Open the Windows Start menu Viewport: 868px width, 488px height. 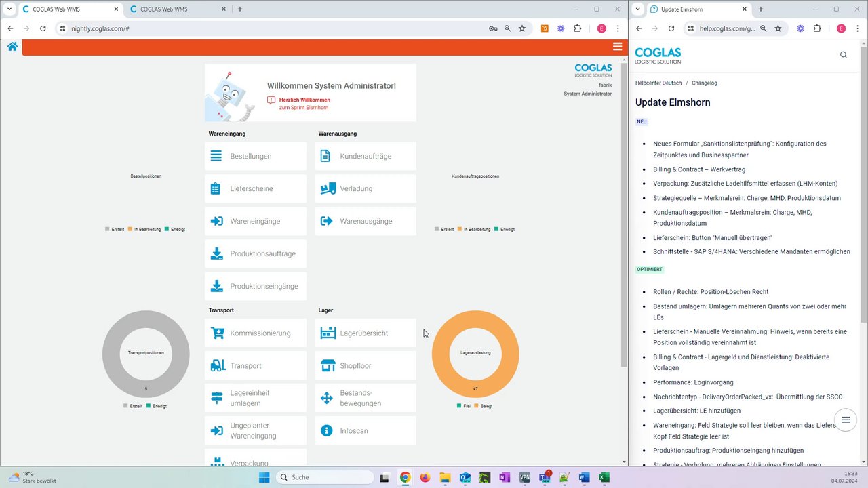coord(264,477)
